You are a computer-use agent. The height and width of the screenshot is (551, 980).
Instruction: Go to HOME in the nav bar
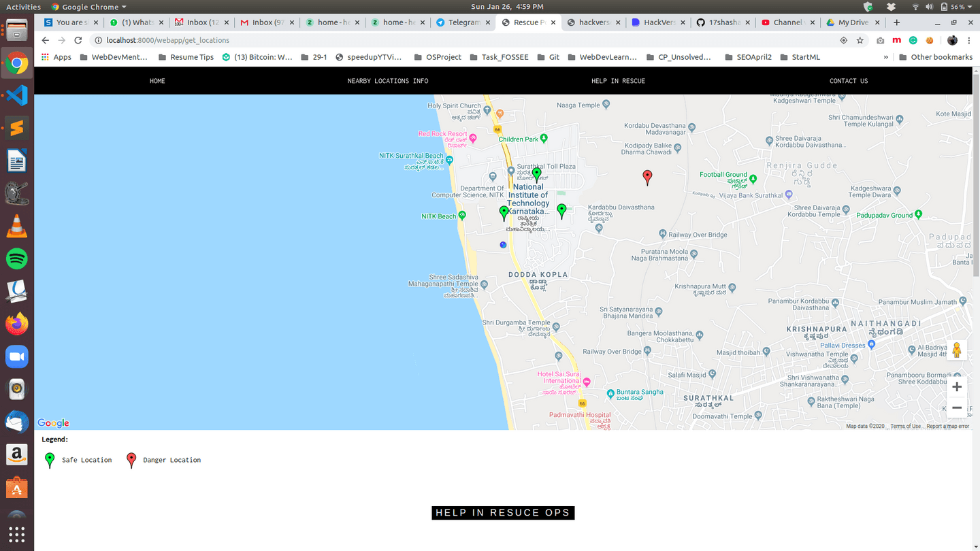[x=157, y=81]
